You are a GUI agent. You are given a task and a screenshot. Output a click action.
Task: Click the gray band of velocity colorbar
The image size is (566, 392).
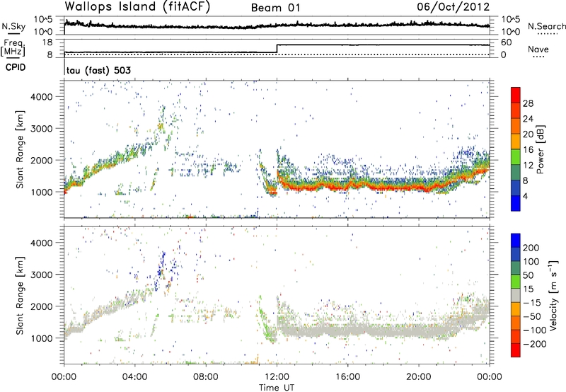(x=516, y=295)
